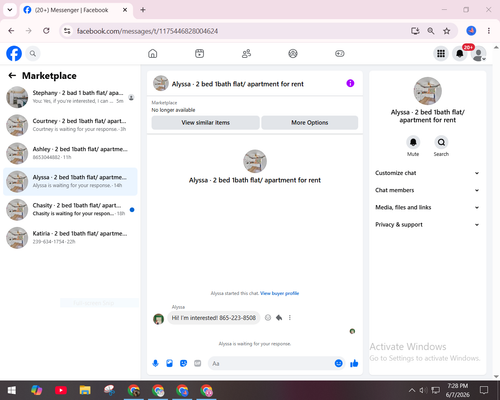Expand the Customize chat section
Image resolution: width=500 pixels, height=400 pixels.
tap(427, 173)
